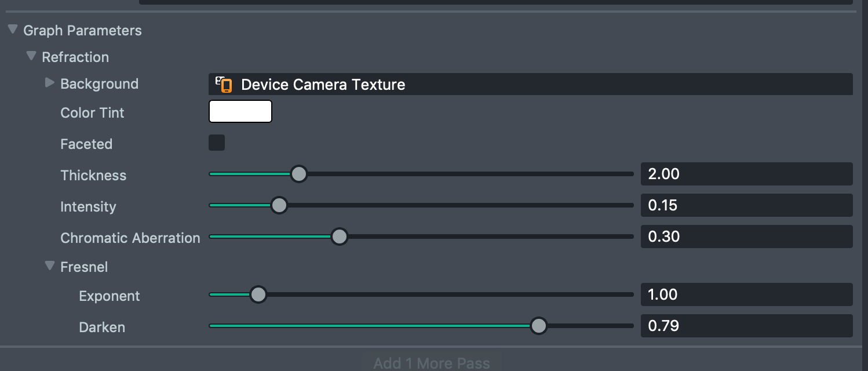
Task: Click the Add 1 More Pass button
Action: click(432, 363)
